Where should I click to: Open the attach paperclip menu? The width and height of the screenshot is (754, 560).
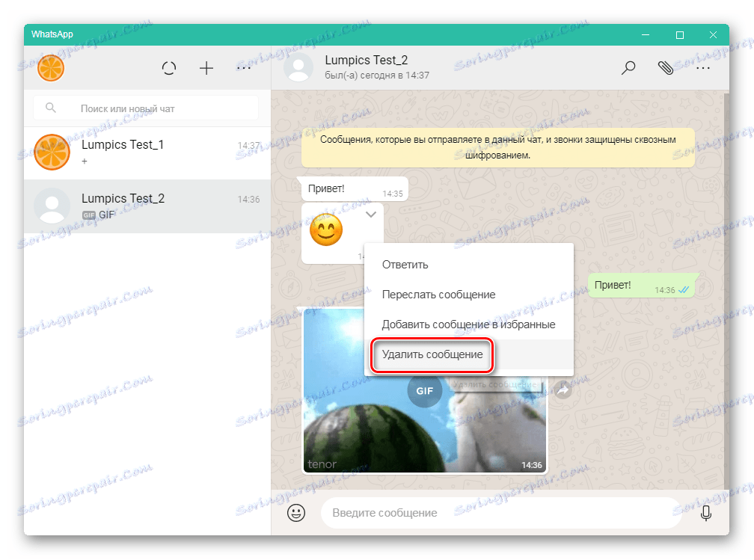click(x=666, y=68)
